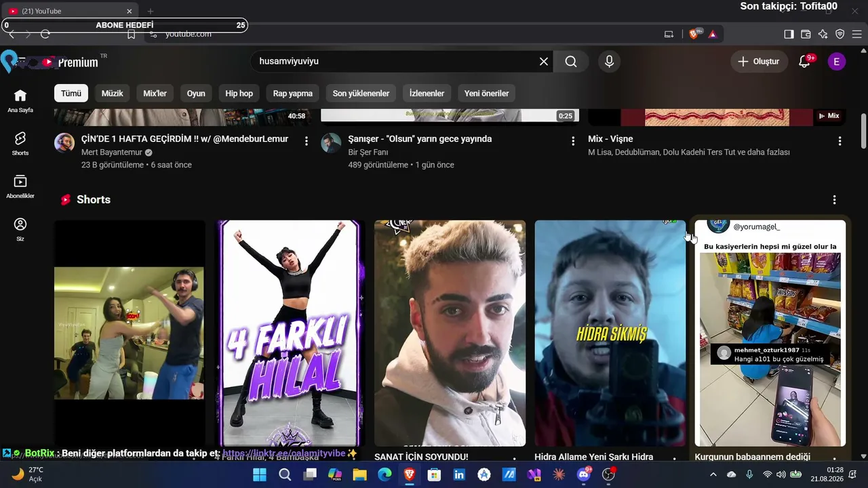Open the purple E account avatar

pos(837,62)
